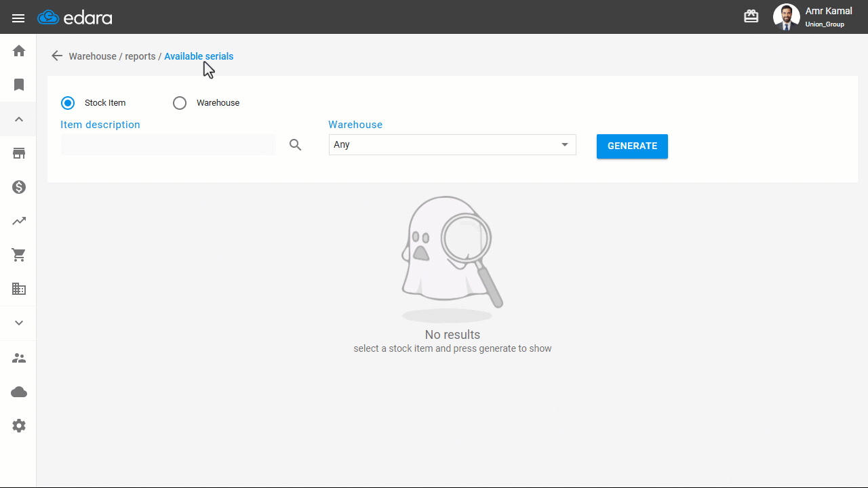
Task: Open the Warehouse dropdown set to Any
Action: [x=452, y=144]
